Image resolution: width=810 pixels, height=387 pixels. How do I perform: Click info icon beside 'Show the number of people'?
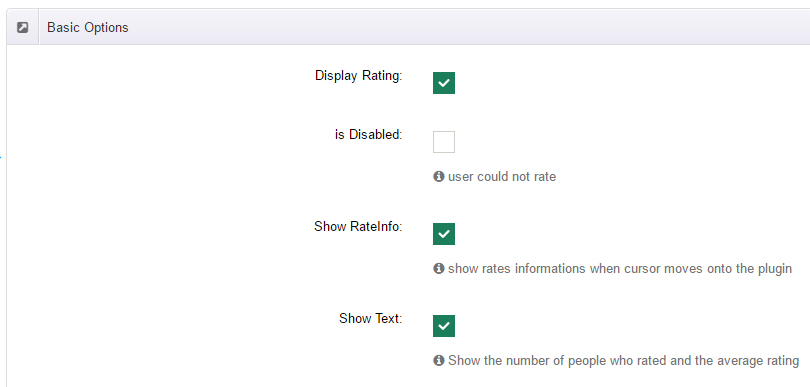(x=439, y=361)
